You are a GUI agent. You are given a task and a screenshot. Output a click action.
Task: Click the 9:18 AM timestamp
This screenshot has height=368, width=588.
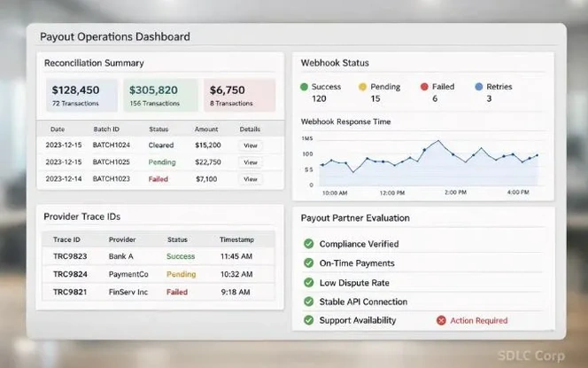click(x=236, y=292)
